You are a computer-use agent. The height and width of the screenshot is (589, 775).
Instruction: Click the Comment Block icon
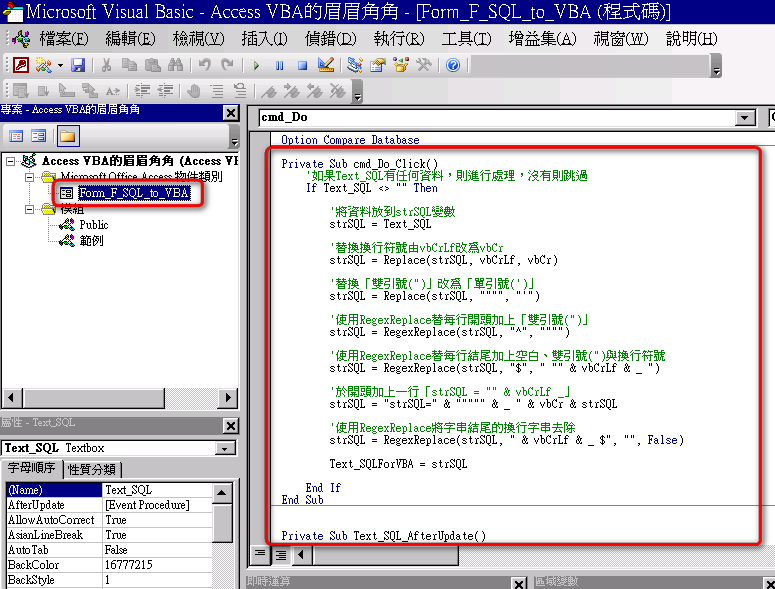coord(217,91)
